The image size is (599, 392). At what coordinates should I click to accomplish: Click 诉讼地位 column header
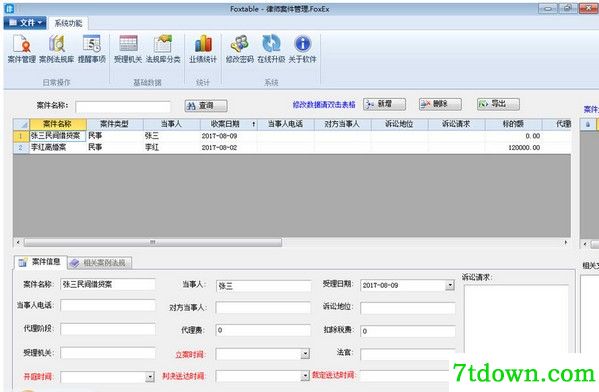point(400,124)
